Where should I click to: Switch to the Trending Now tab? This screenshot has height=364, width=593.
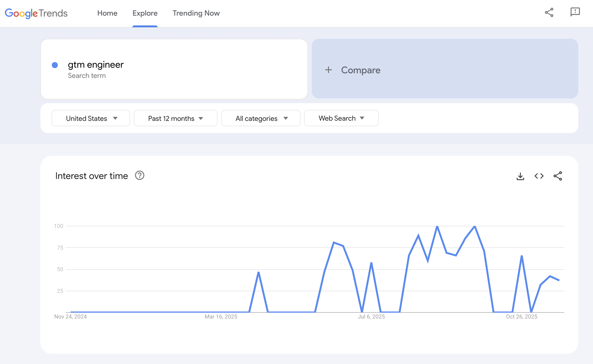pos(196,13)
